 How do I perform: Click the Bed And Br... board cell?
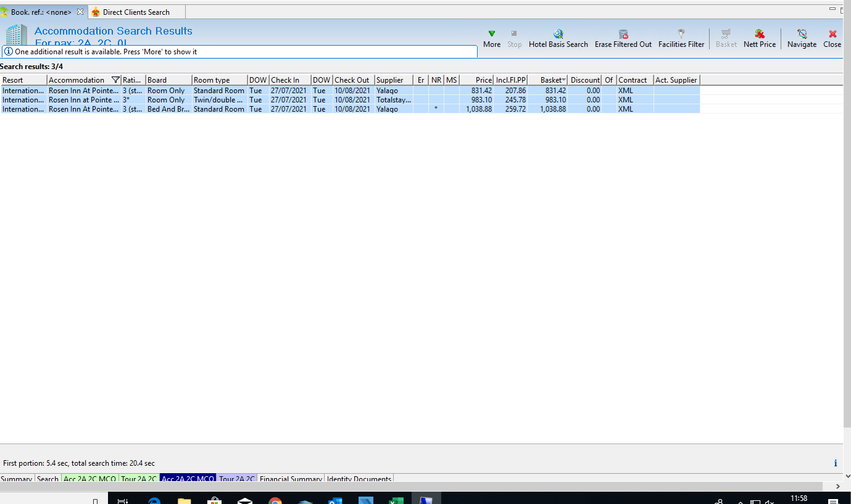168,109
